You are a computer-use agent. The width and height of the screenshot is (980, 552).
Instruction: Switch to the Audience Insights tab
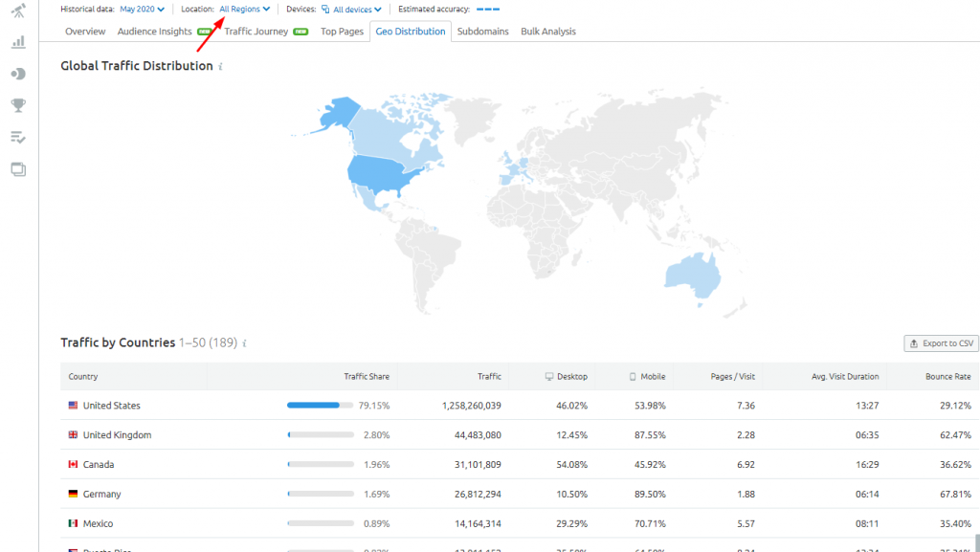[x=154, y=32]
